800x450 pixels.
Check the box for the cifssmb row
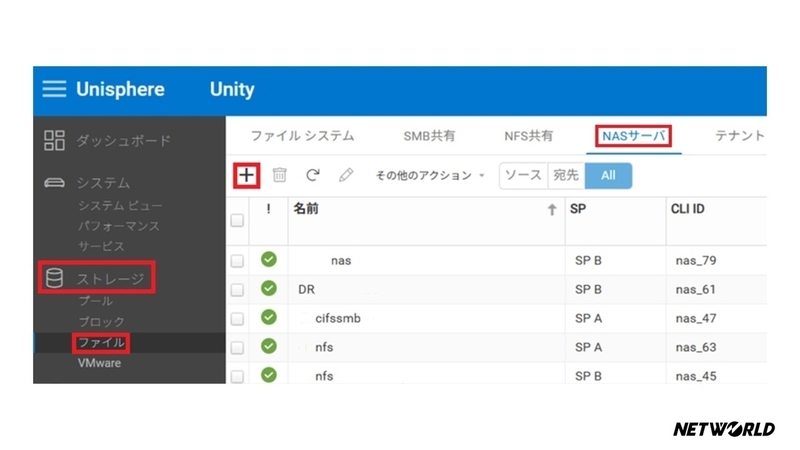tap(237, 319)
